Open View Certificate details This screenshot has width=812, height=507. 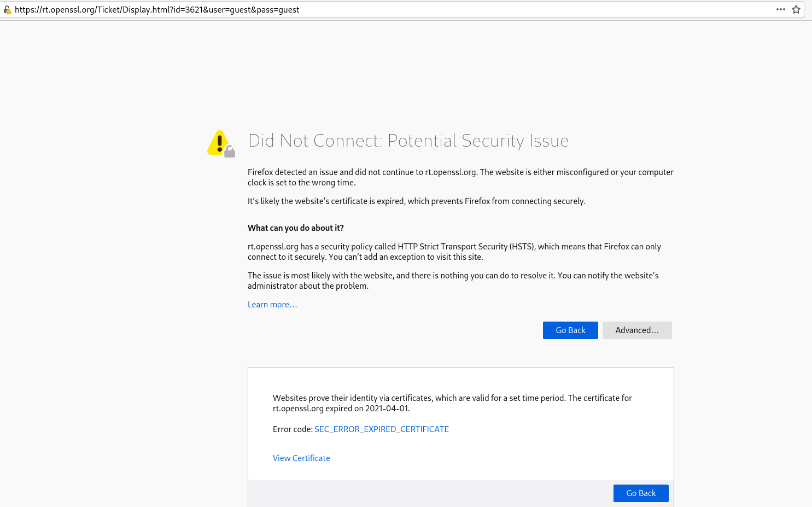pos(301,458)
